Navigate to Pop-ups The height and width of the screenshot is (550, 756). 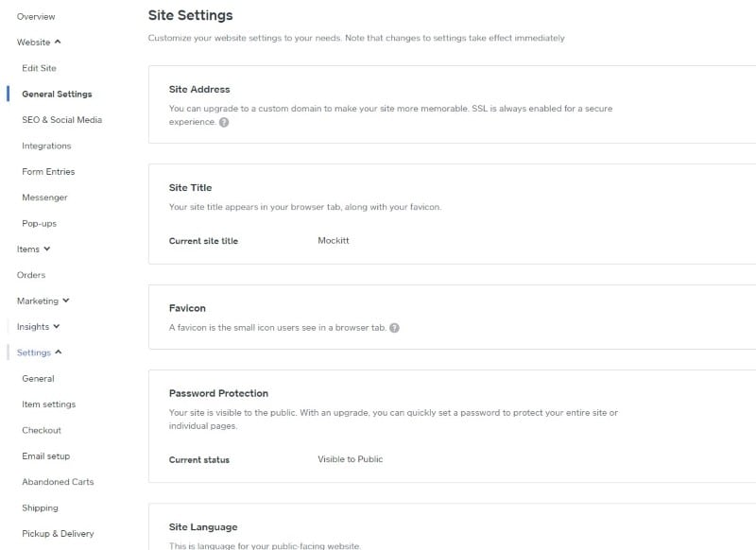pos(39,224)
